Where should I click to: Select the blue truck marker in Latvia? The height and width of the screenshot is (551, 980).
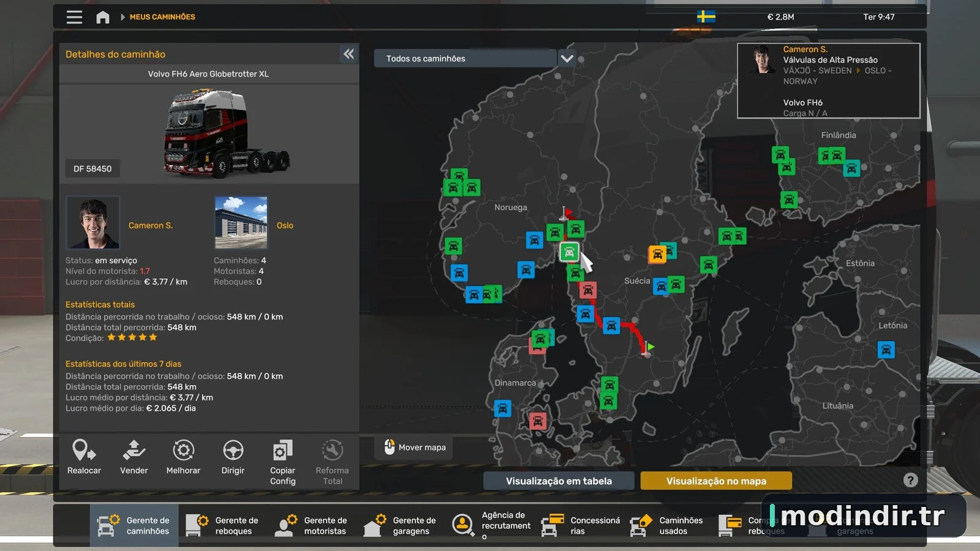tap(886, 350)
